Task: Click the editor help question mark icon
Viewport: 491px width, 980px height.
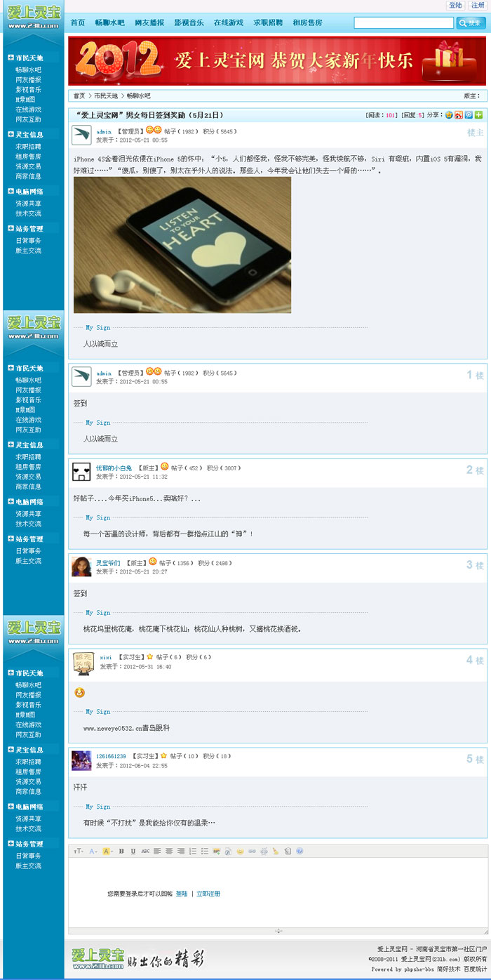Action: tap(300, 851)
